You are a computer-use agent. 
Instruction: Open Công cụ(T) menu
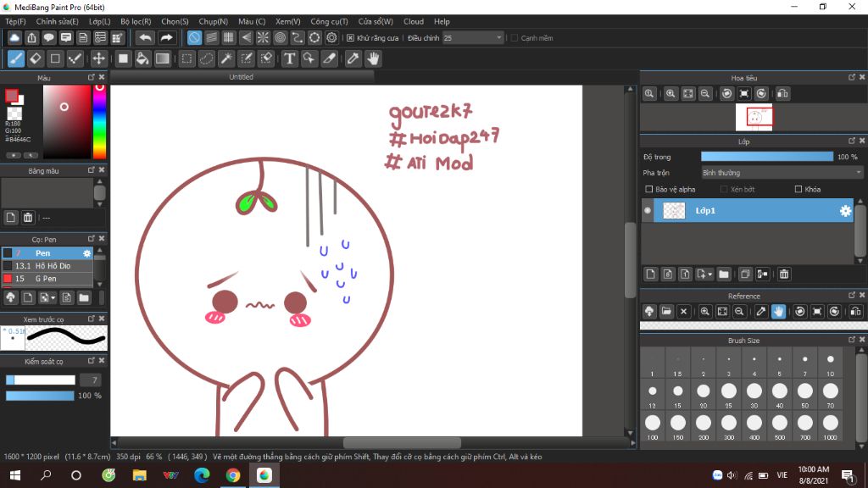tap(330, 21)
